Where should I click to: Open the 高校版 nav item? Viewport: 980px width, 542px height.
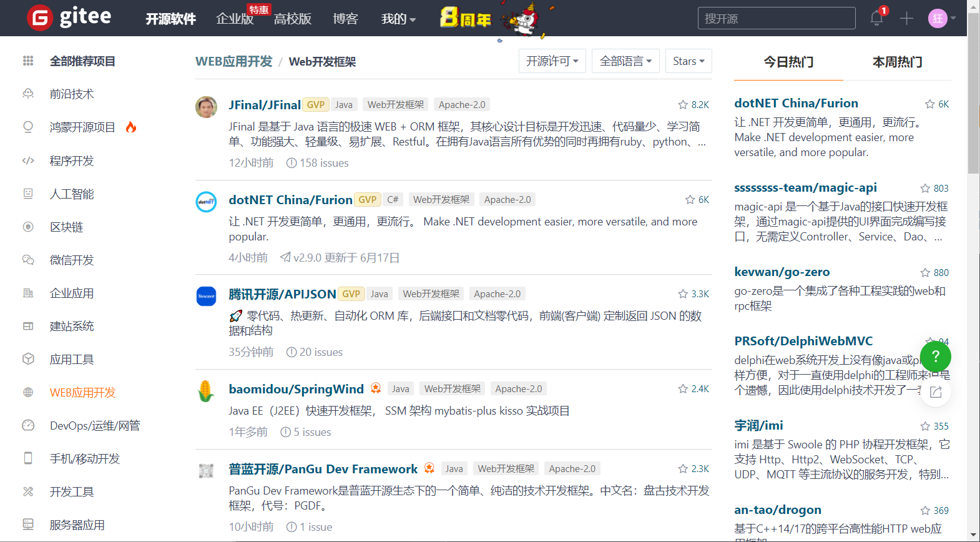click(x=293, y=19)
